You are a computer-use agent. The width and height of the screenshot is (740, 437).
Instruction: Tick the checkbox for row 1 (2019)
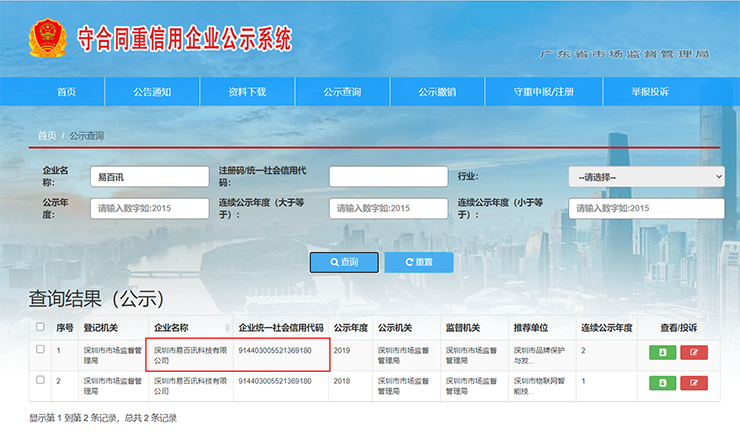(x=40, y=349)
